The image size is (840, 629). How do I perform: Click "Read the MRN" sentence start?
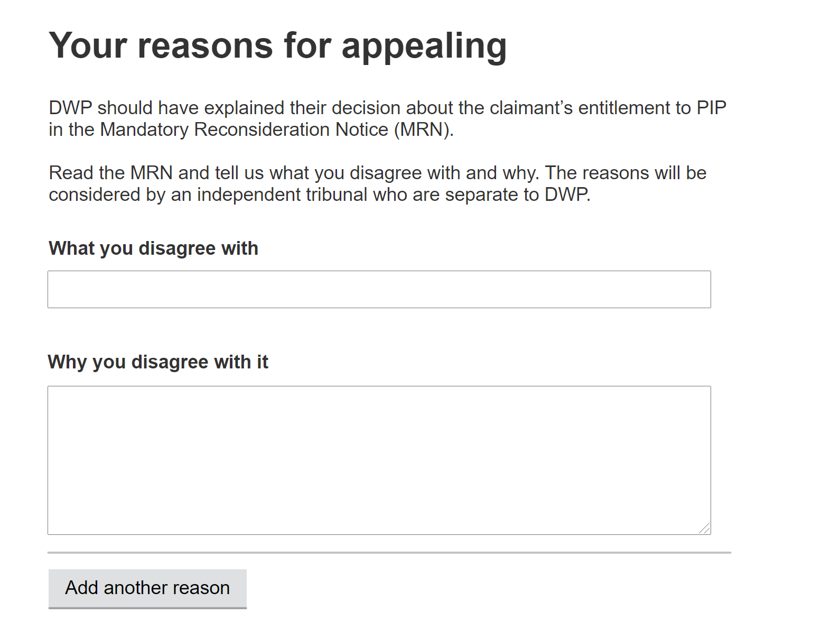[110, 173]
